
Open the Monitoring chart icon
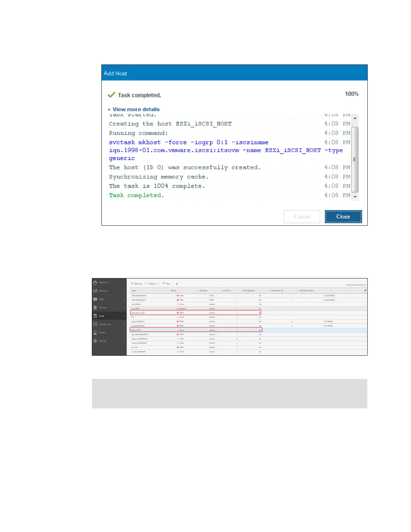pos(95,291)
